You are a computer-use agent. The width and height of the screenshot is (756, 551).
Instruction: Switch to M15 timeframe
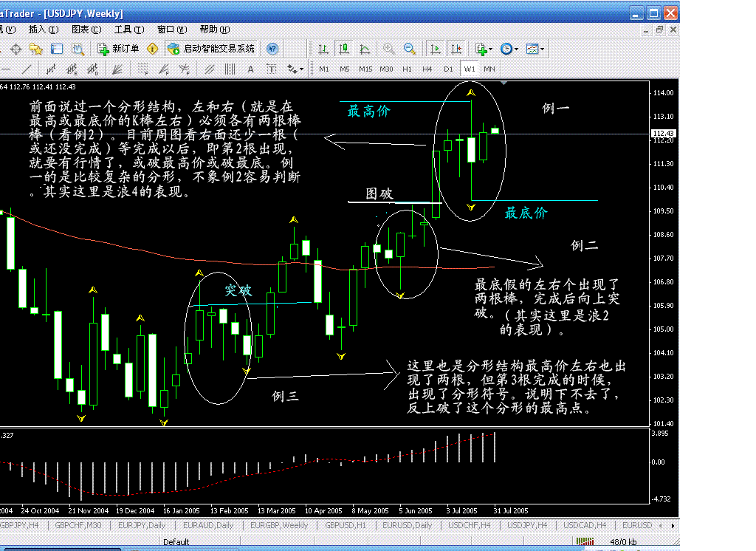(365, 69)
